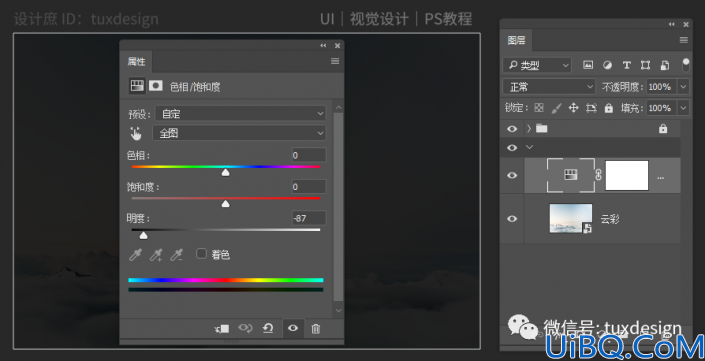Click the 色相 hue slider handle
The image size is (705, 361).
click(x=226, y=172)
